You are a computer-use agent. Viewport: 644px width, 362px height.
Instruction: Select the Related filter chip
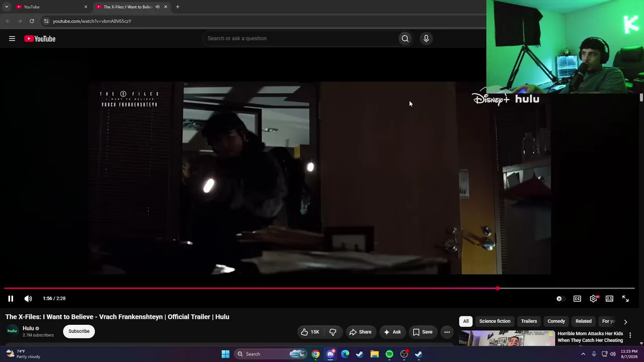[x=584, y=321]
